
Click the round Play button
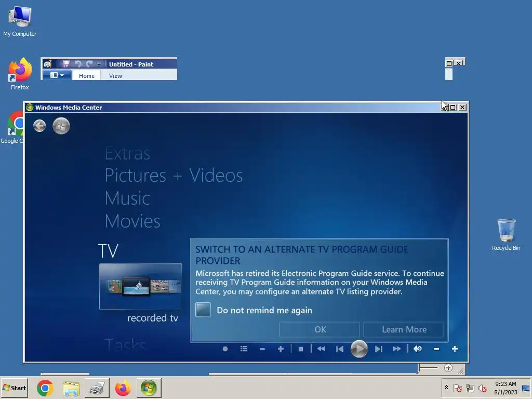pyautogui.click(x=359, y=349)
